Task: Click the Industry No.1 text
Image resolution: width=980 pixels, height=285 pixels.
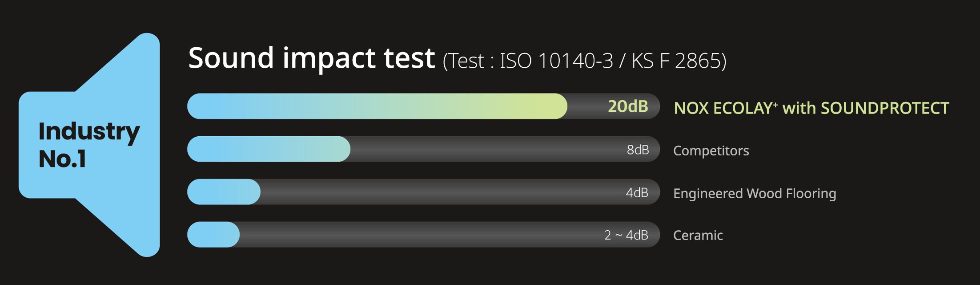Action: (89, 145)
